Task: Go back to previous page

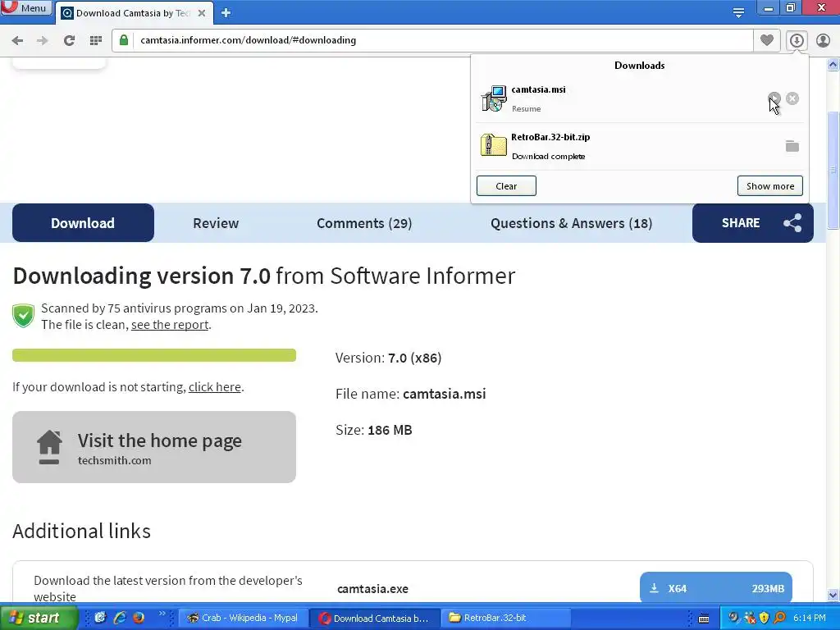Action: point(17,40)
